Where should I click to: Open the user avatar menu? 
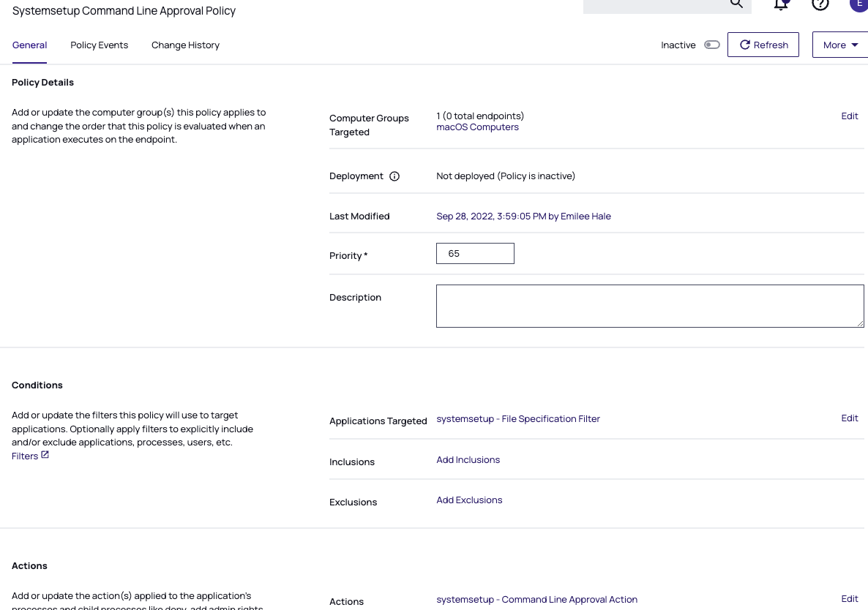point(858,4)
